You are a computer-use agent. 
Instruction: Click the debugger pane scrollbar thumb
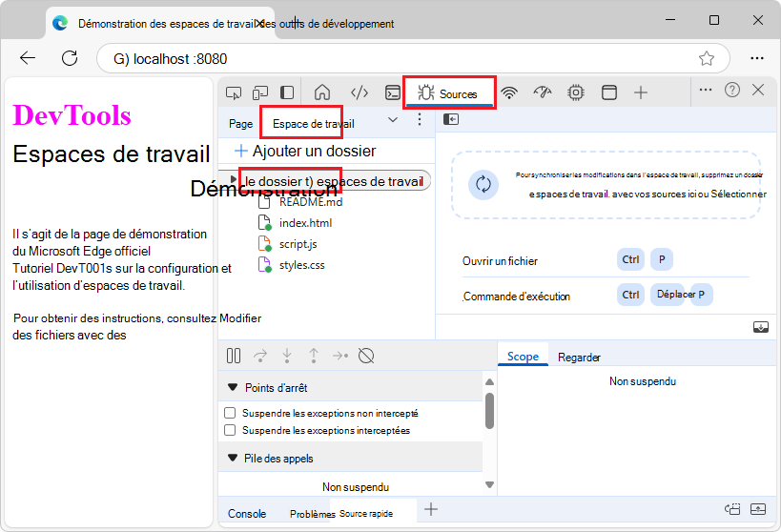click(489, 411)
